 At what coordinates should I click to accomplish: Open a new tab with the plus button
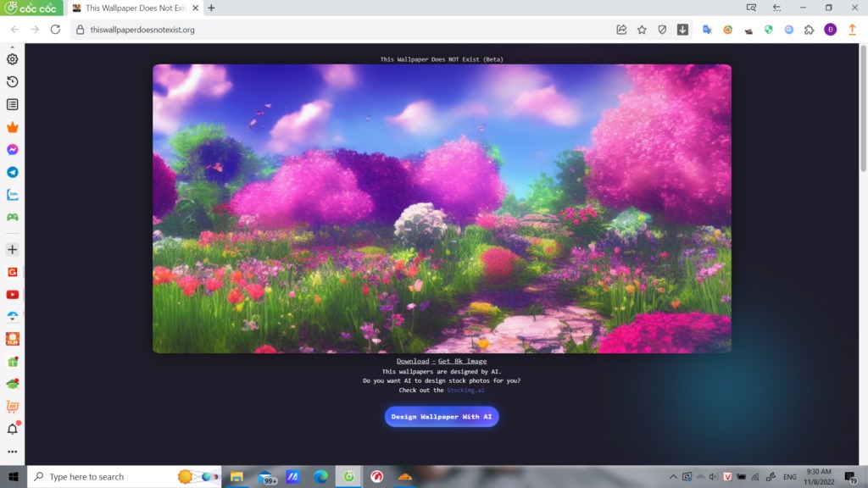point(209,8)
